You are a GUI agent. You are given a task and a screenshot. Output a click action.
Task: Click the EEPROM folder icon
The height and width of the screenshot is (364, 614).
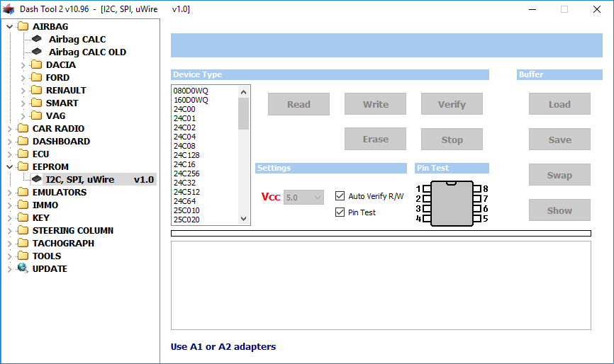coord(23,166)
